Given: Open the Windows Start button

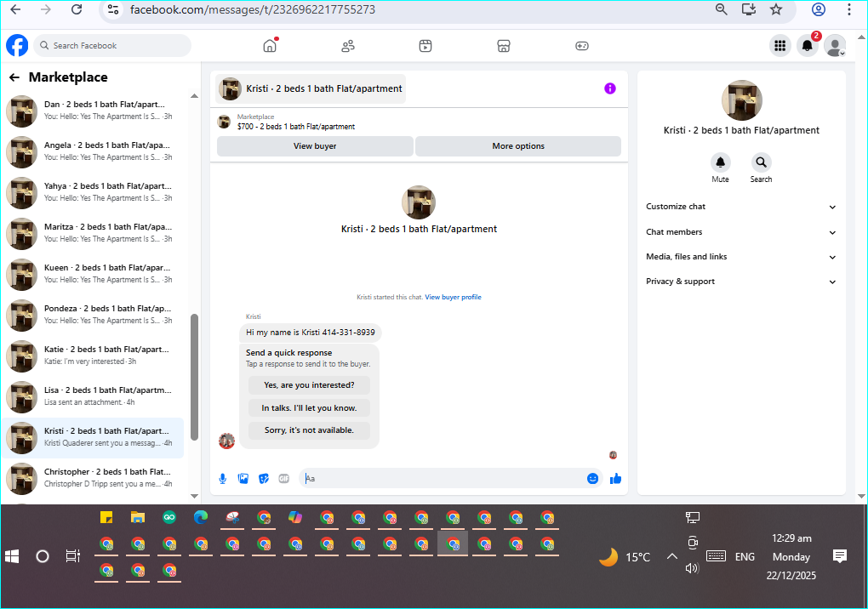Looking at the screenshot, I should pyautogui.click(x=12, y=556).
